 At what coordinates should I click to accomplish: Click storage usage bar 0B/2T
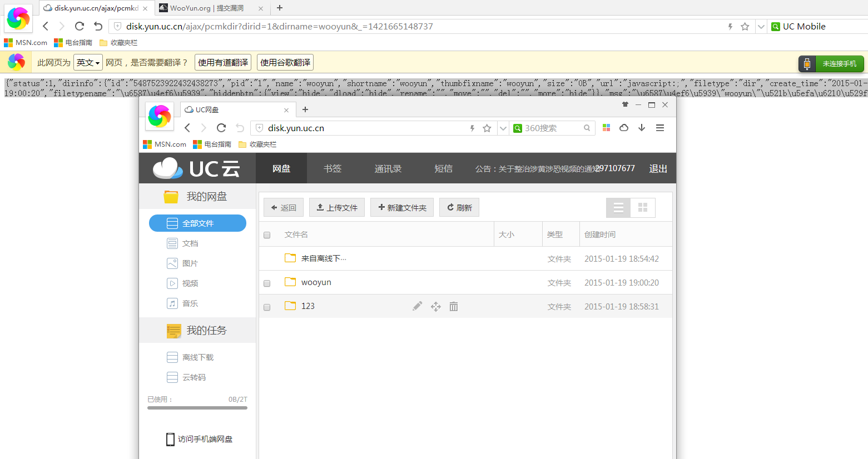pyautogui.click(x=197, y=408)
